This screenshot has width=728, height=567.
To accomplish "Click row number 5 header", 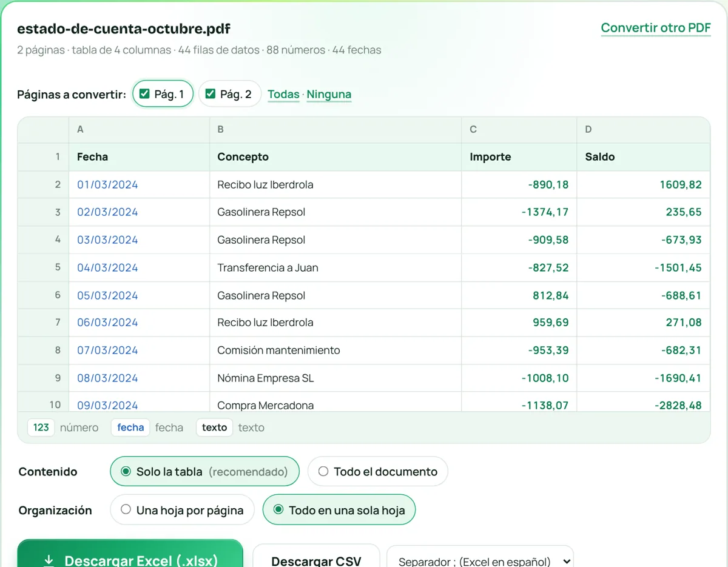I will (43, 267).
